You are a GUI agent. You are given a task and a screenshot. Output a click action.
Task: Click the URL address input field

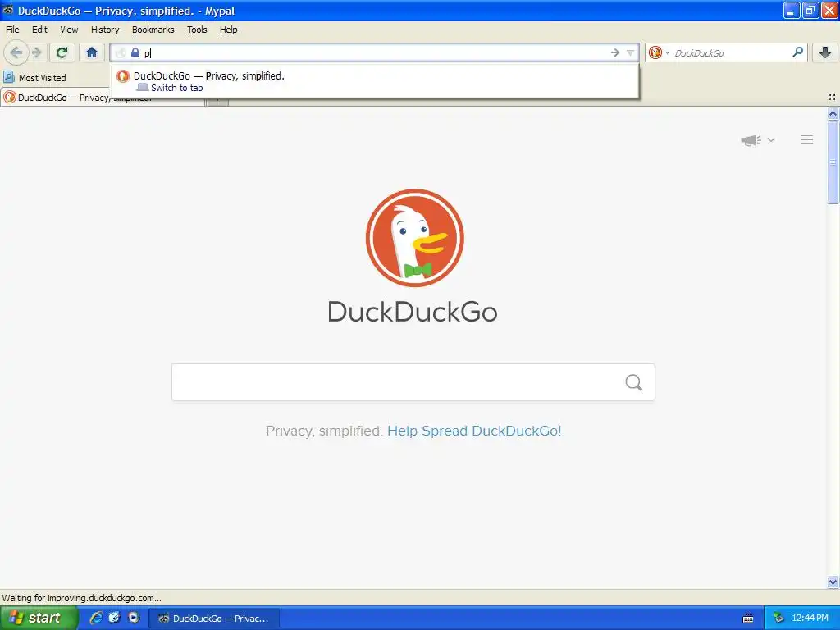(375, 52)
